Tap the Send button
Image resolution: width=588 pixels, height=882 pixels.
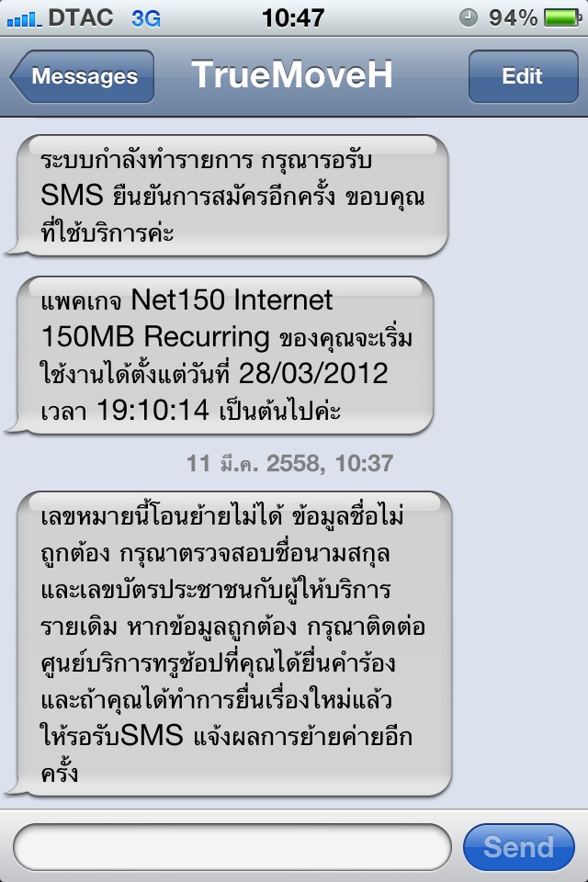pos(519,847)
